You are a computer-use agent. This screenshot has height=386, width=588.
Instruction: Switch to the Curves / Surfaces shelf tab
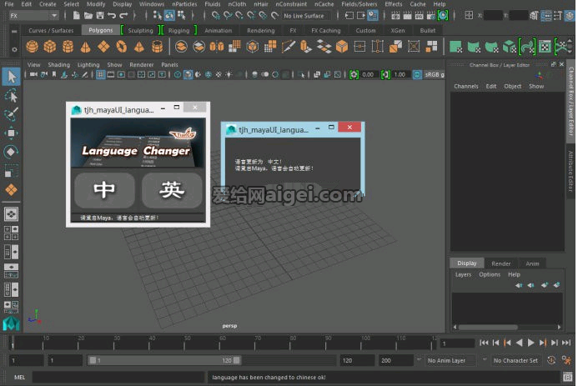point(51,30)
